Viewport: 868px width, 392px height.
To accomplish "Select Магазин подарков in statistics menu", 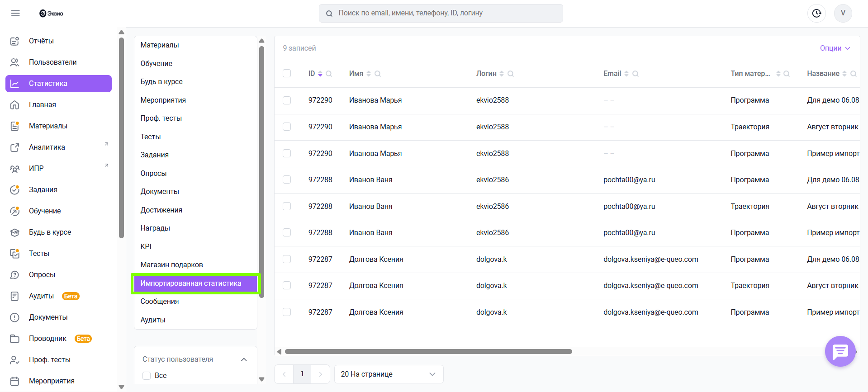I will point(171,264).
